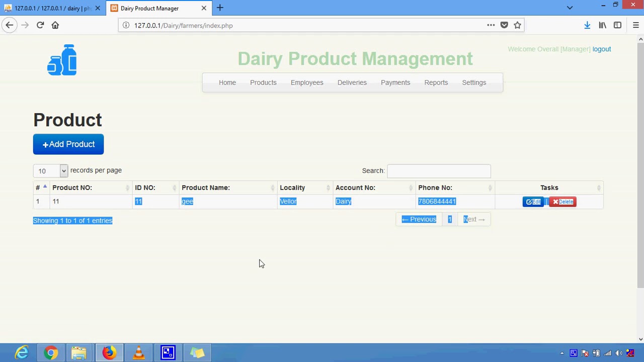Open the blue square app in taskbar

tap(168, 353)
